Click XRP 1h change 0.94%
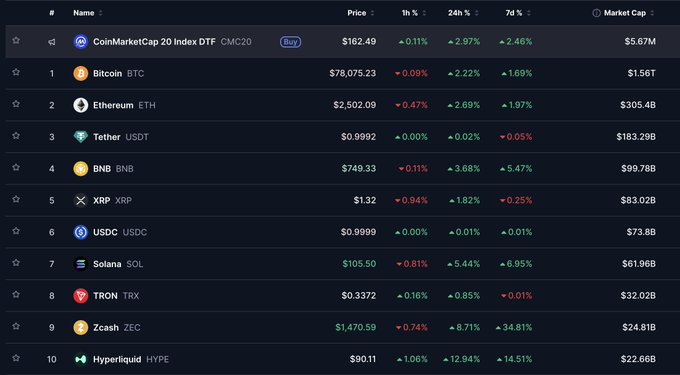This screenshot has height=375, width=680. 411,200
